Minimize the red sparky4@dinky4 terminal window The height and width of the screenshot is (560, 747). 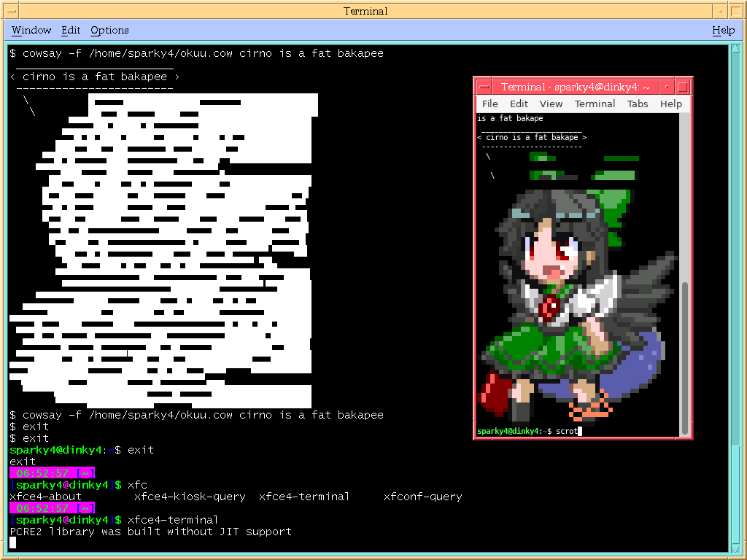666,87
